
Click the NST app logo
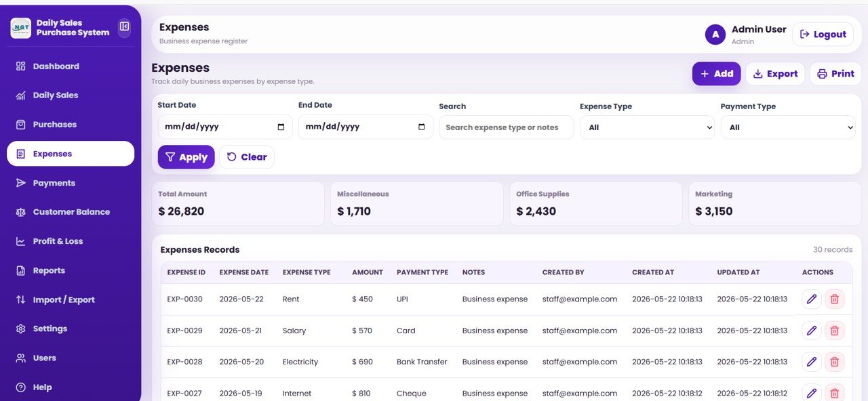coord(21,28)
